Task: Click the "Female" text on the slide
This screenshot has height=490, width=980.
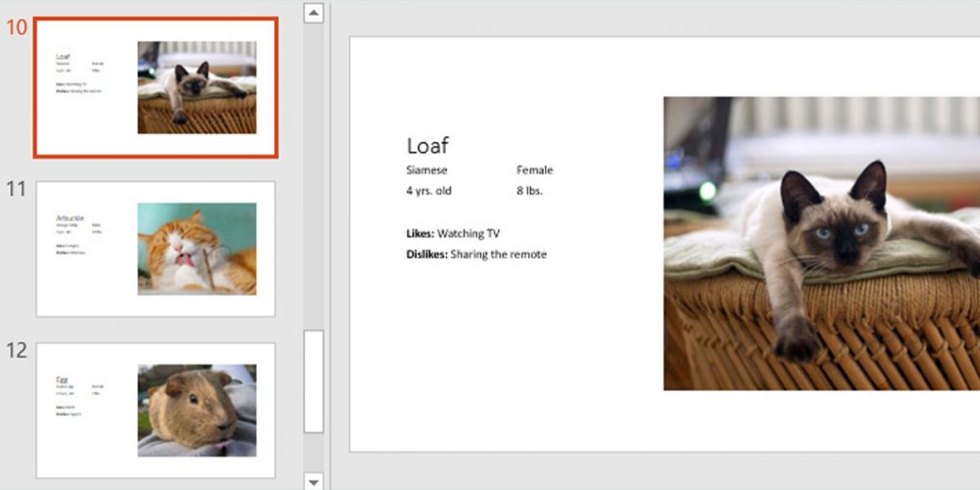Action: 535,171
